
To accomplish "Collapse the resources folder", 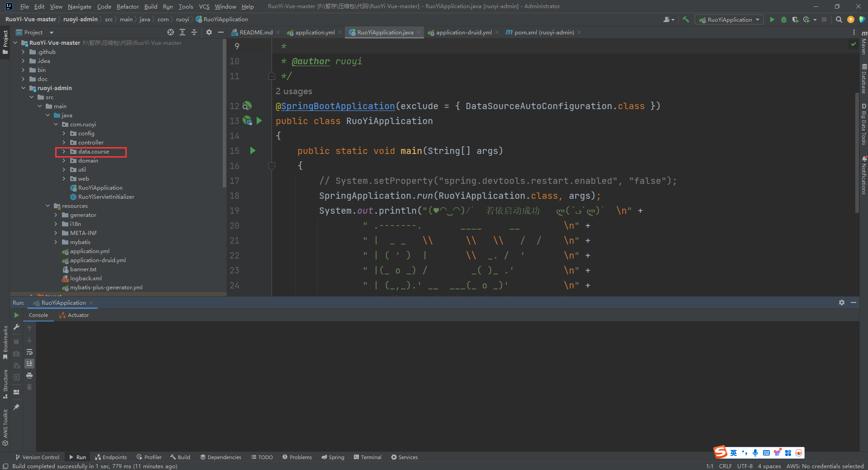I will coord(48,206).
